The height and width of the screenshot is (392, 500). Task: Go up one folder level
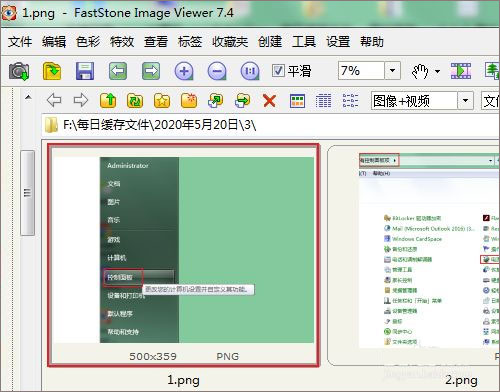108,100
